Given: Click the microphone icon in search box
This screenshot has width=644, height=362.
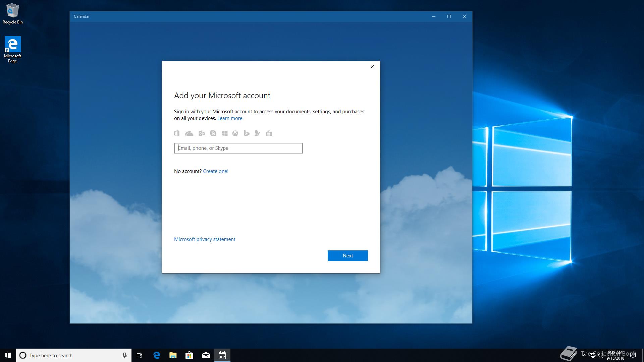Looking at the screenshot, I should [124, 355].
